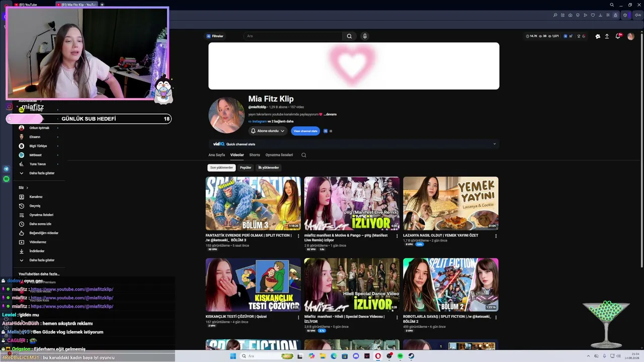The height and width of the screenshot is (362, 644).
Task: Switch to the Ana Sayfa tab
Action: [x=217, y=155]
